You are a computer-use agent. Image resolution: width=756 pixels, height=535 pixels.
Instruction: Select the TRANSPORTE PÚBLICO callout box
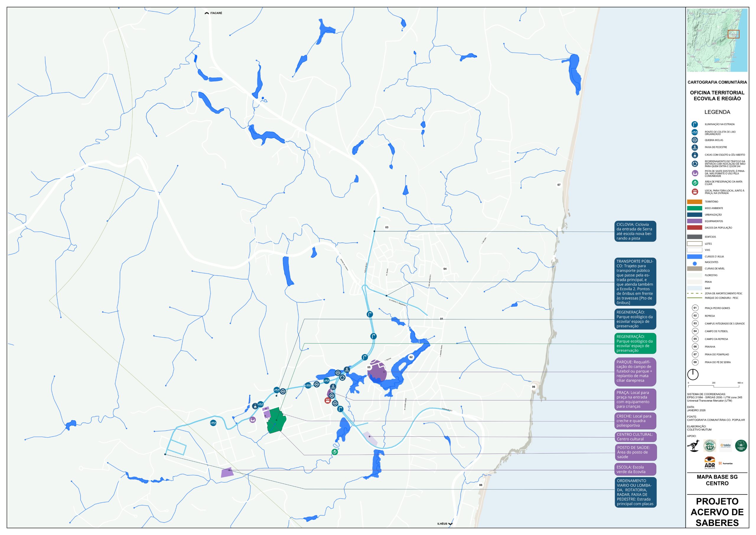[635, 282]
